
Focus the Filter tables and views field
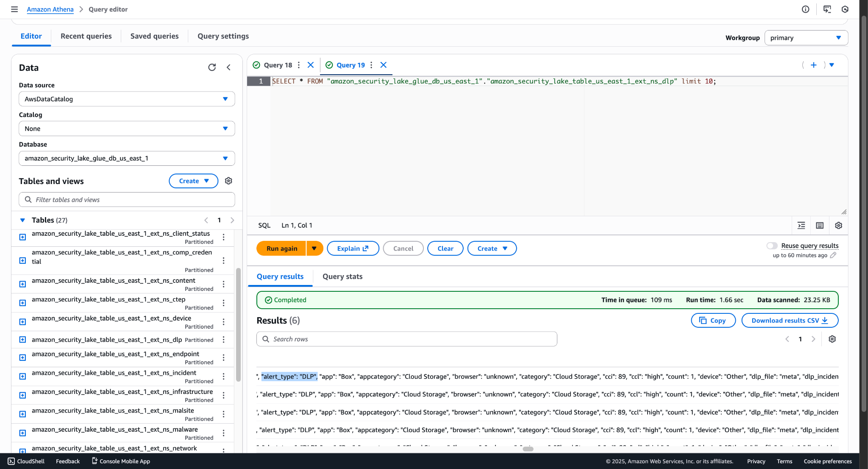point(127,200)
